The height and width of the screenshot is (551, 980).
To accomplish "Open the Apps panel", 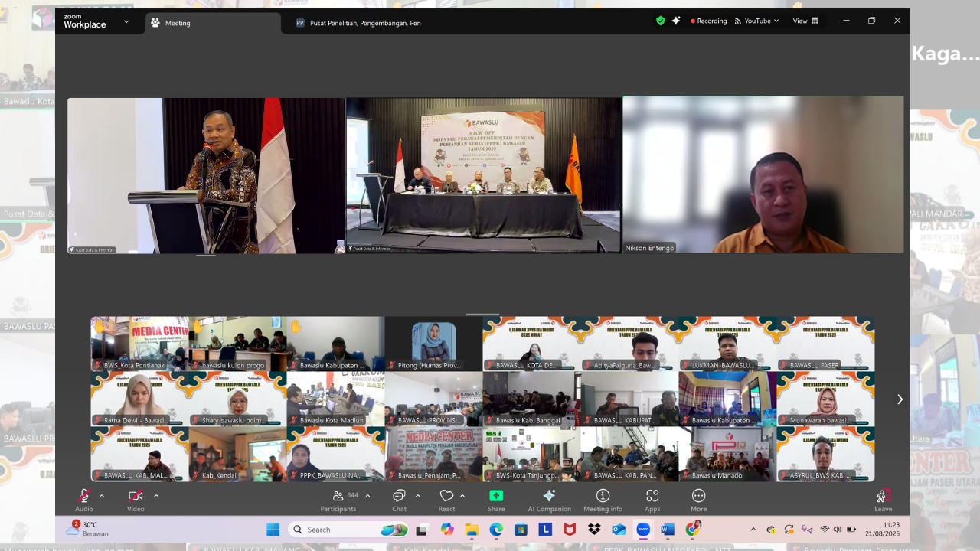I will click(x=652, y=497).
